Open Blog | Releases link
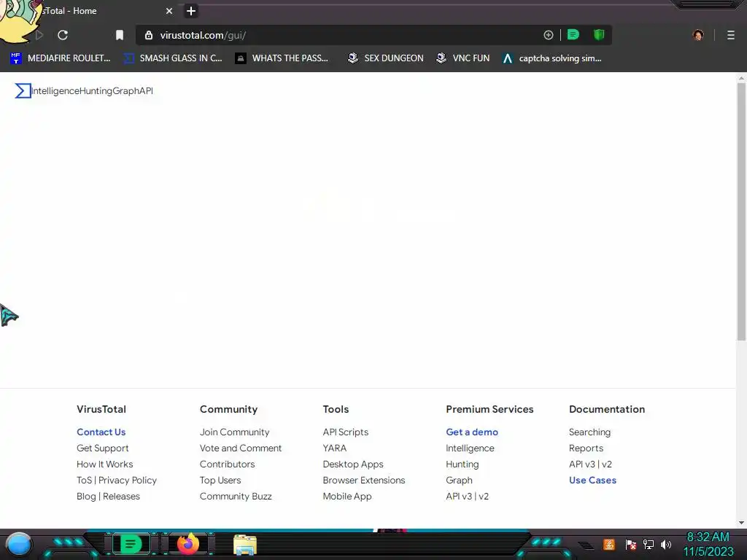 coord(108,496)
